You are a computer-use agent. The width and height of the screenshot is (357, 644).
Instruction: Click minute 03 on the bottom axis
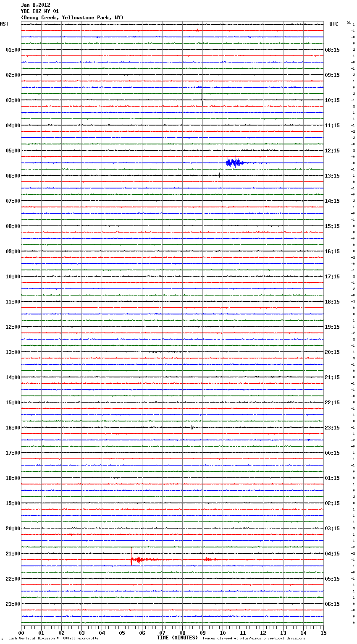[82, 633]
